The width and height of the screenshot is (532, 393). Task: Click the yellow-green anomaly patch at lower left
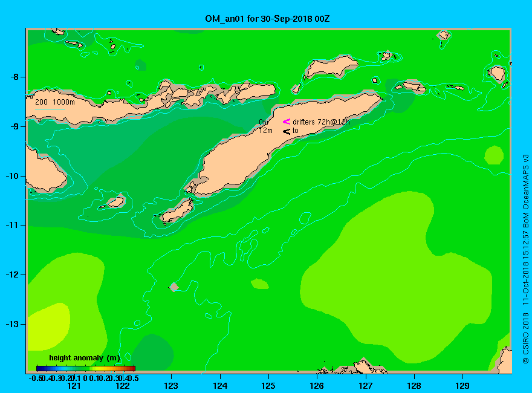tap(48, 326)
